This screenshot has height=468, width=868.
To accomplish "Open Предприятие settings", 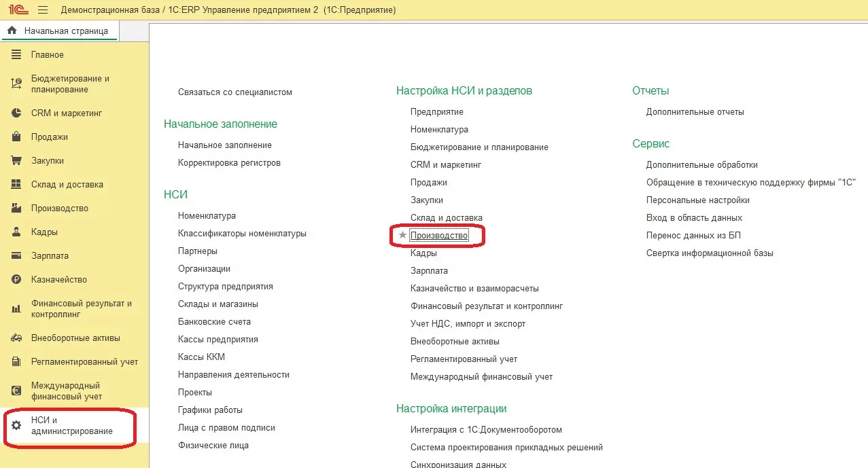I will point(437,111).
